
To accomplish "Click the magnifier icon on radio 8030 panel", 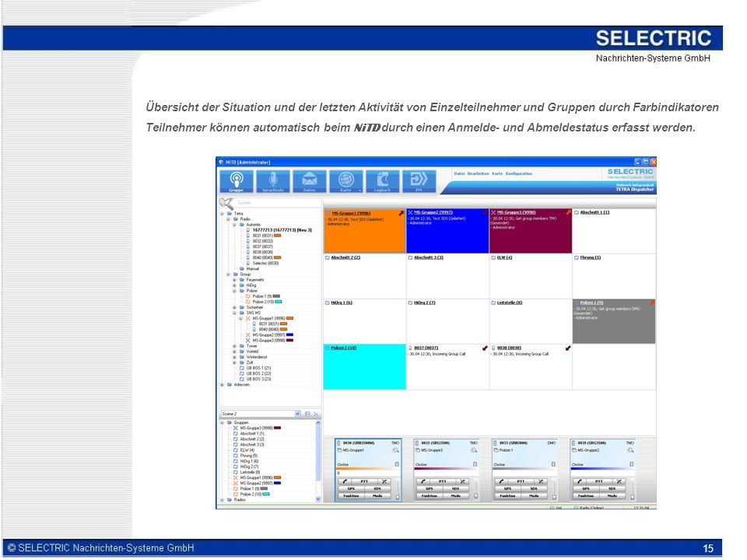I will click(x=395, y=450).
